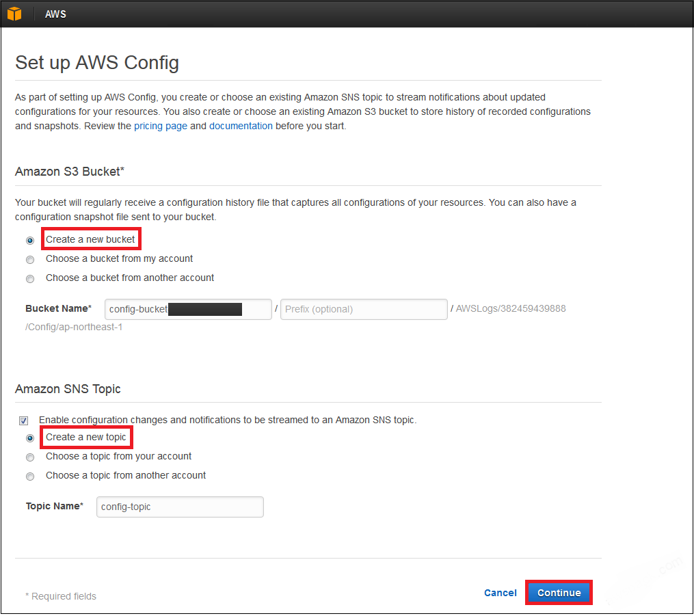Cancel the AWS Config setup
Image resolution: width=694 pixels, height=616 pixels.
(500, 593)
